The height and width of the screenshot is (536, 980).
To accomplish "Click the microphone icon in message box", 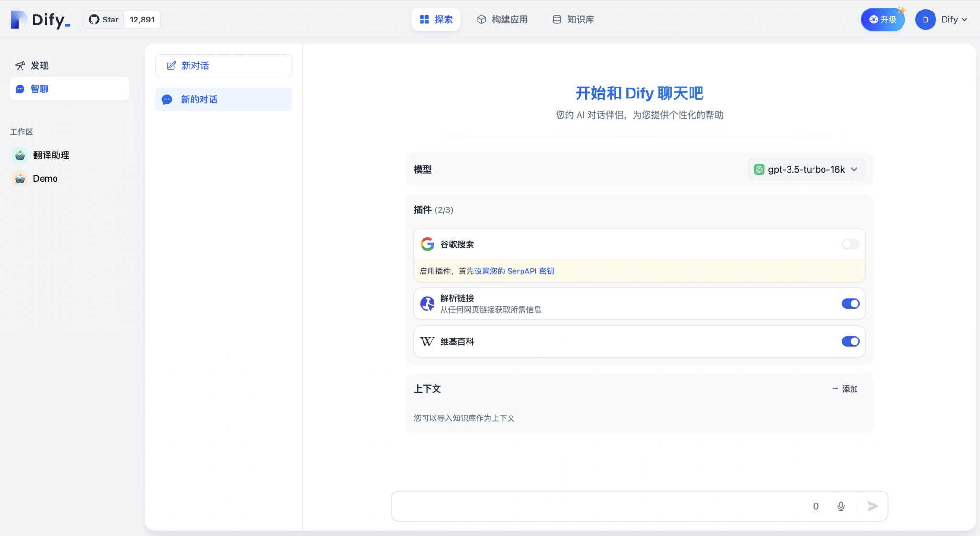I will coord(840,506).
